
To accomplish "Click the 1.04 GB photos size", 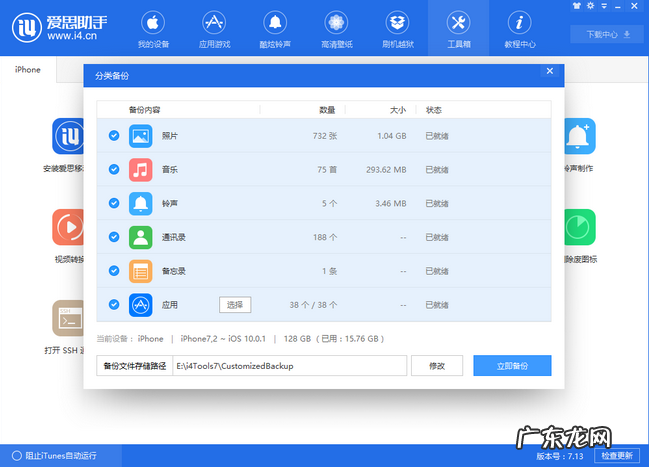I will 392,136.
